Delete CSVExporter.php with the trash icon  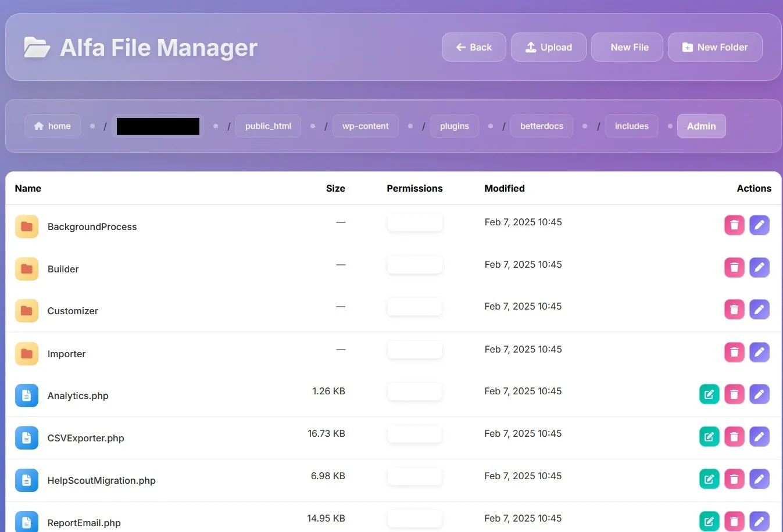pos(734,436)
